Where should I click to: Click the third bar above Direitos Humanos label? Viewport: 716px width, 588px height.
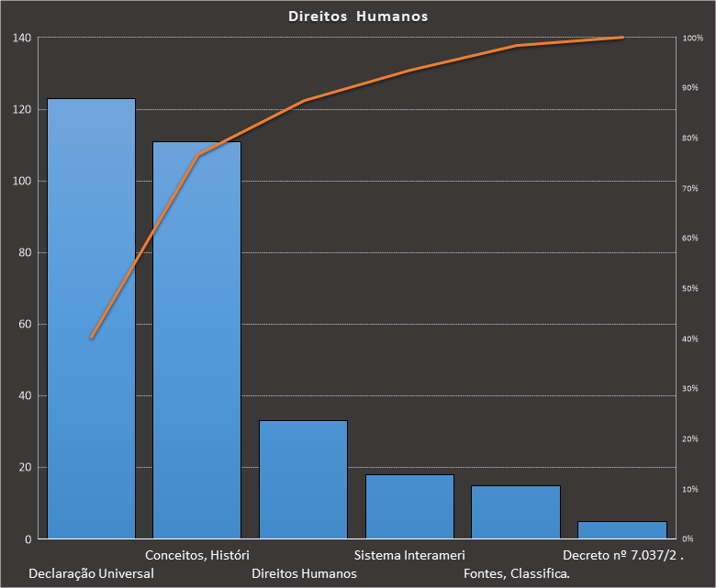(x=303, y=480)
